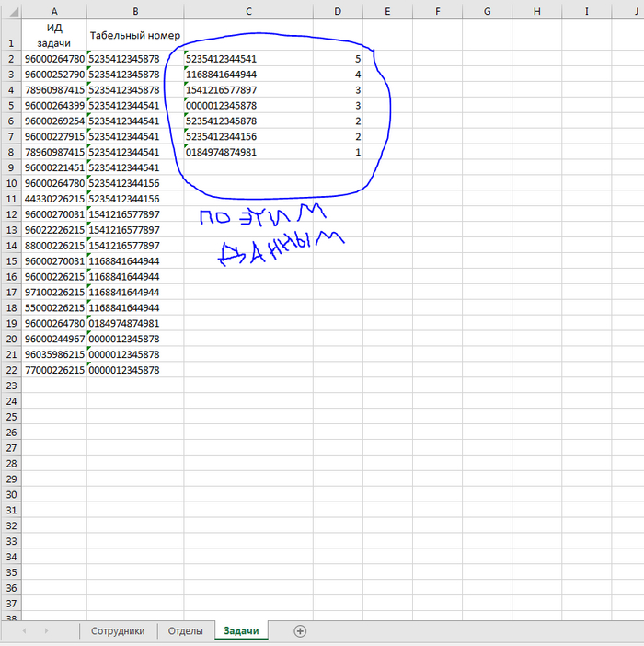Click cell C8 containing 0184974874981

click(248, 152)
